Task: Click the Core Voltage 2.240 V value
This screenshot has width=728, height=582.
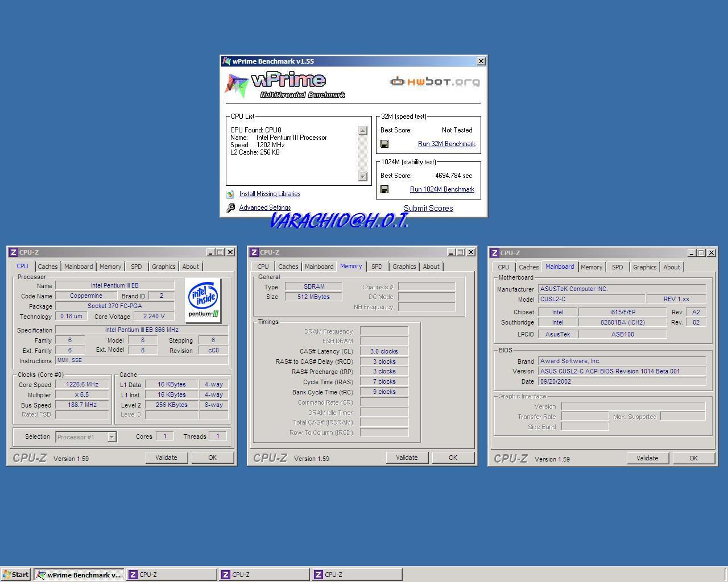Action: tap(154, 317)
